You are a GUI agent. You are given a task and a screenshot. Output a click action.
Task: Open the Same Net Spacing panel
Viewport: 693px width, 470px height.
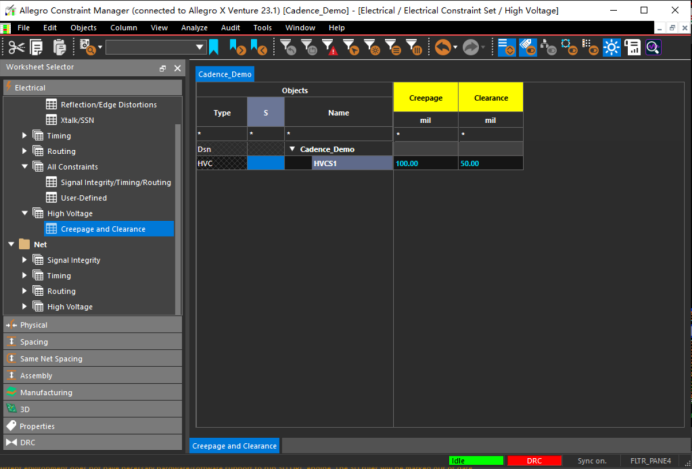(x=93, y=359)
